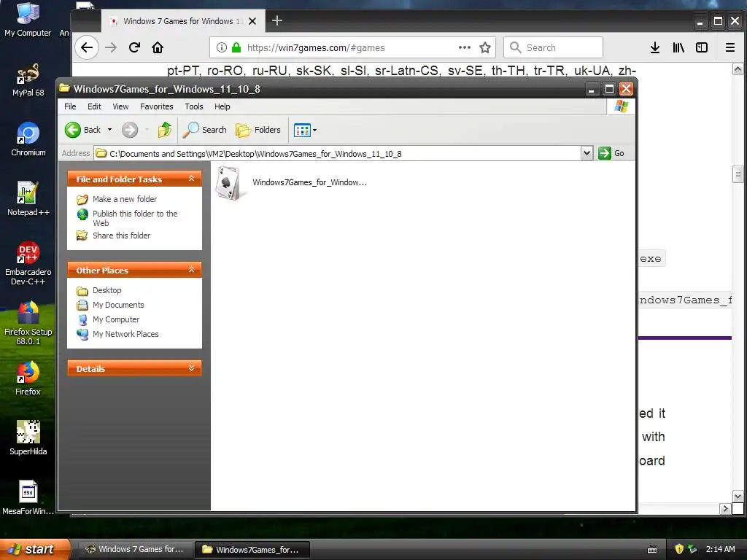Open the File menu in Explorer
This screenshot has height=560, width=747.
(x=70, y=106)
